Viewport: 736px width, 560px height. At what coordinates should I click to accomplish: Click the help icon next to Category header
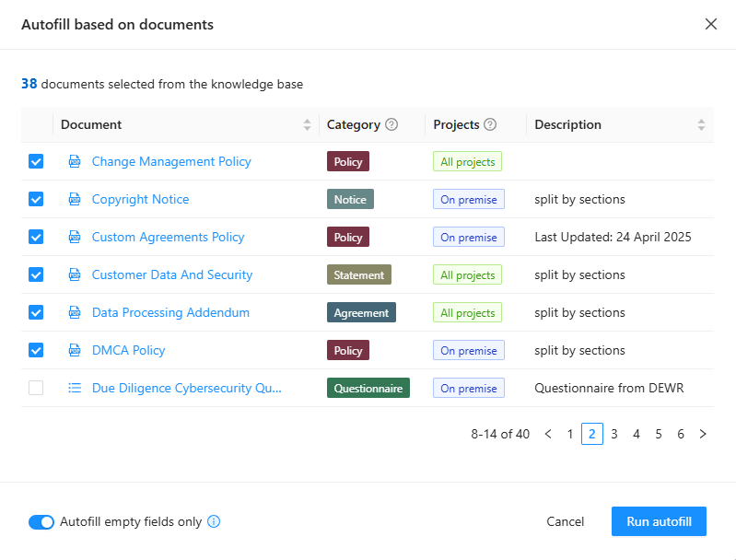(x=391, y=125)
